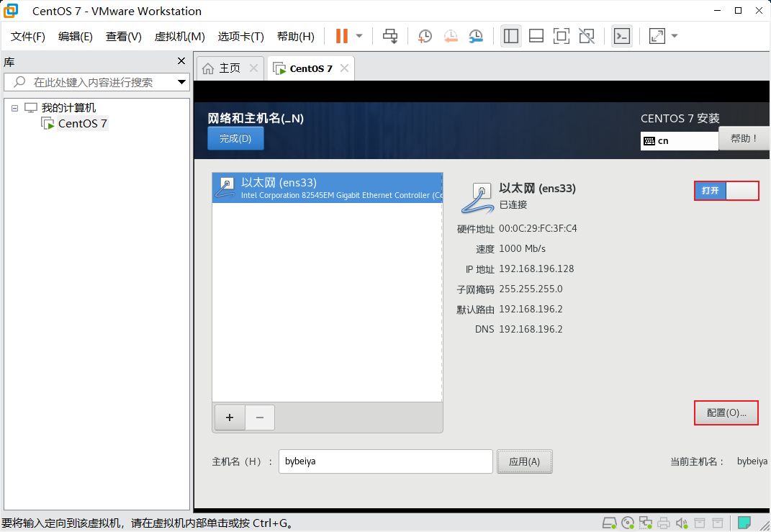Open the 编辑(E) menu

point(76,37)
